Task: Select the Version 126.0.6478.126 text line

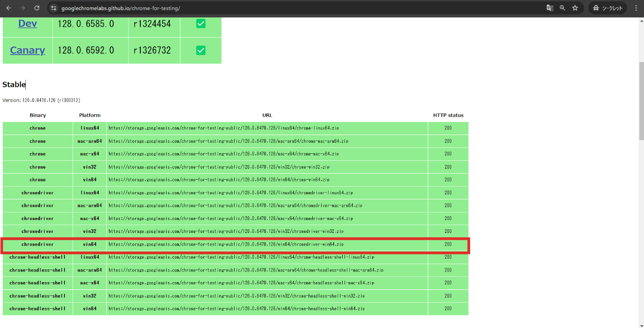Action: (41, 100)
